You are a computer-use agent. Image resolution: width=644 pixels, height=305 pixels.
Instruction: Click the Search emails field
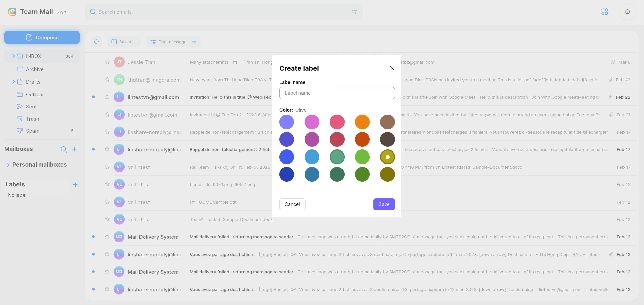tap(224, 12)
